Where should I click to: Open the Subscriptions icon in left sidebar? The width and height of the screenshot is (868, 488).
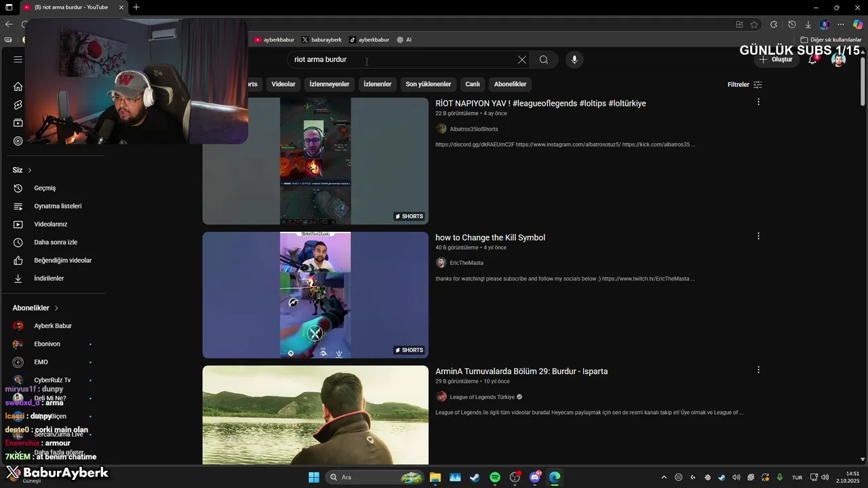click(x=18, y=123)
